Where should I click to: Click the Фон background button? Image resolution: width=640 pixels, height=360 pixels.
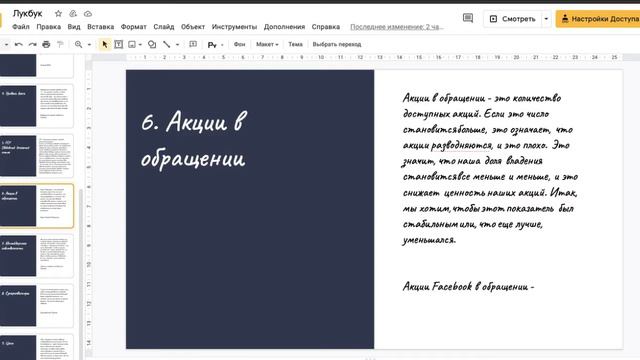239,44
